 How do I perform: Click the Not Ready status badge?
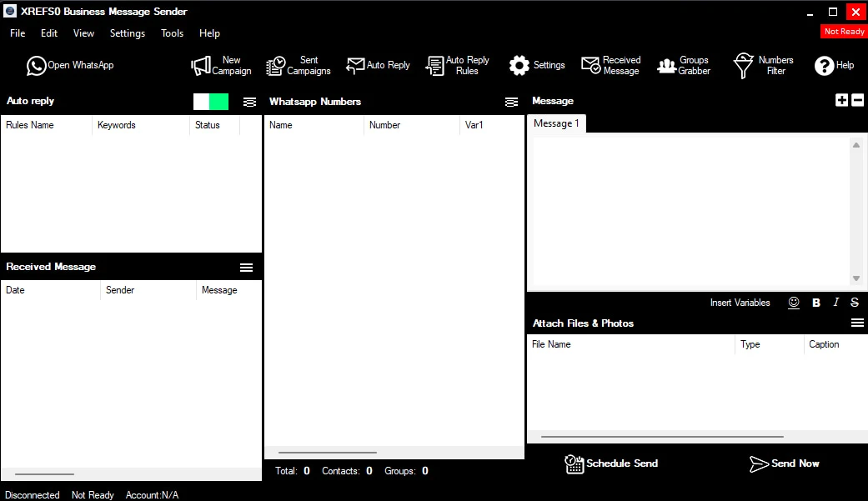click(x=844, y=32)
